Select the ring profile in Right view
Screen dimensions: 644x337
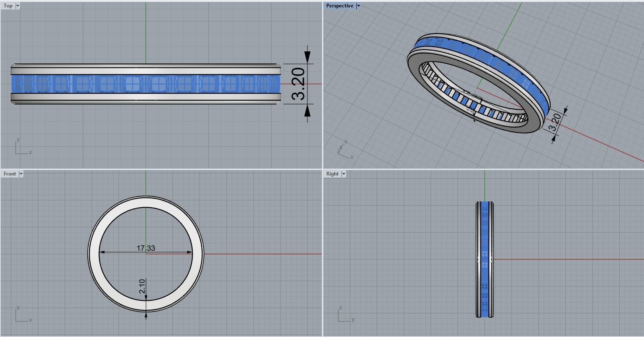(x=485, y=259)
